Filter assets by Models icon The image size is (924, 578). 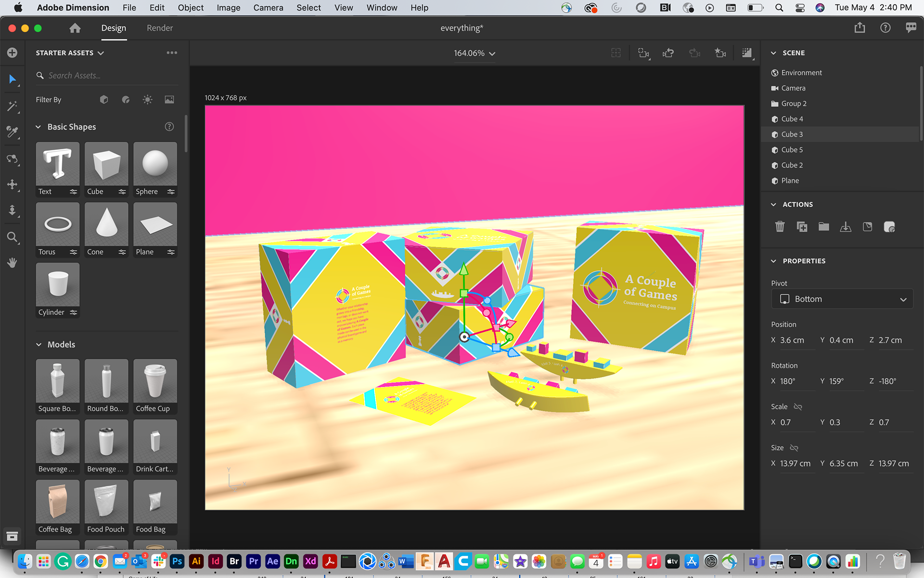[104, 100]
